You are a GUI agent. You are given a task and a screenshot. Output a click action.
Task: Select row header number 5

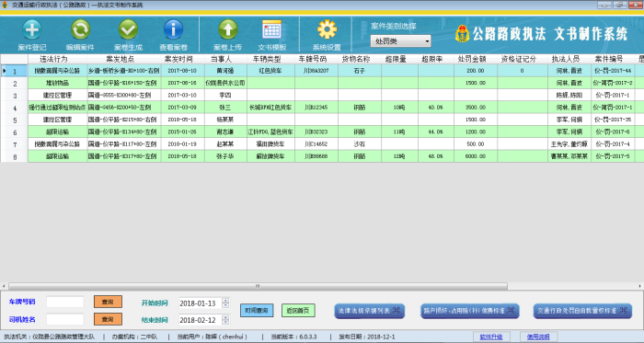point(15,120)
